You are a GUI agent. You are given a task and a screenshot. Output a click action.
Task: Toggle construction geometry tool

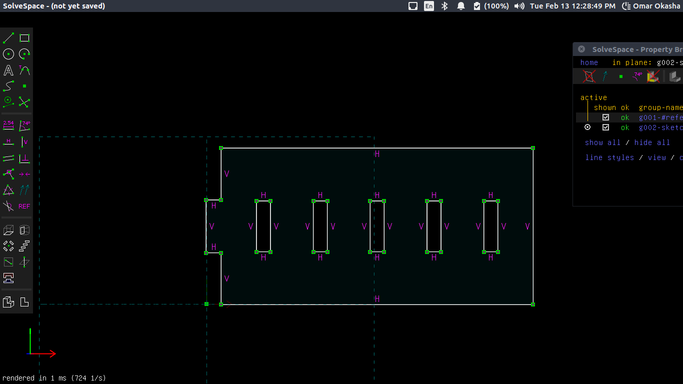click(x=8, y=102)
